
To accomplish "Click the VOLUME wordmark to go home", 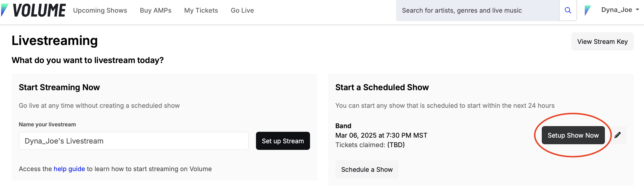I will coord(39,10).
